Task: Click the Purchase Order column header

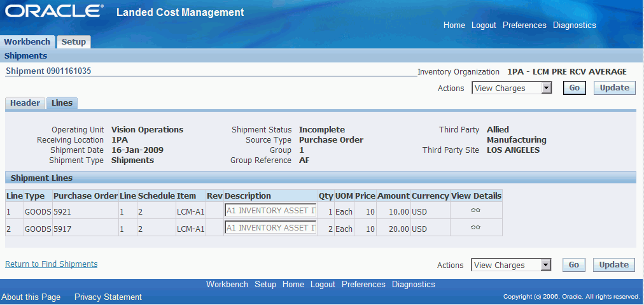Action: point(85,195)
